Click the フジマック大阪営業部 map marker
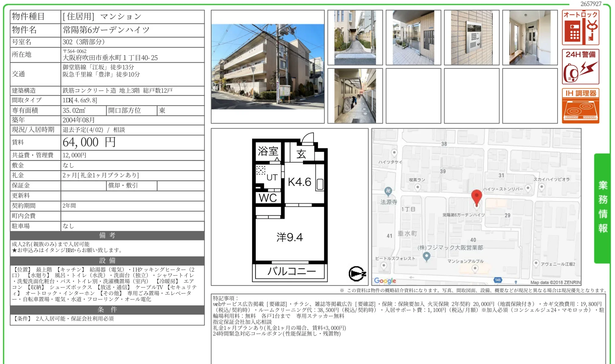This screenshot has height=364, width=615. click(x=427, y=256)
